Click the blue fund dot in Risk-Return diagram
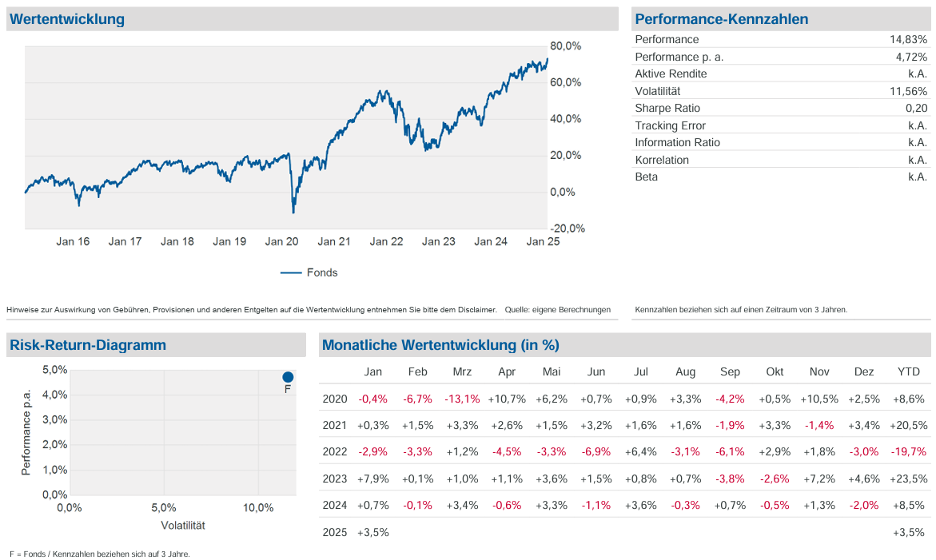Viewport: 936px width, 560px height. (288, 377)
